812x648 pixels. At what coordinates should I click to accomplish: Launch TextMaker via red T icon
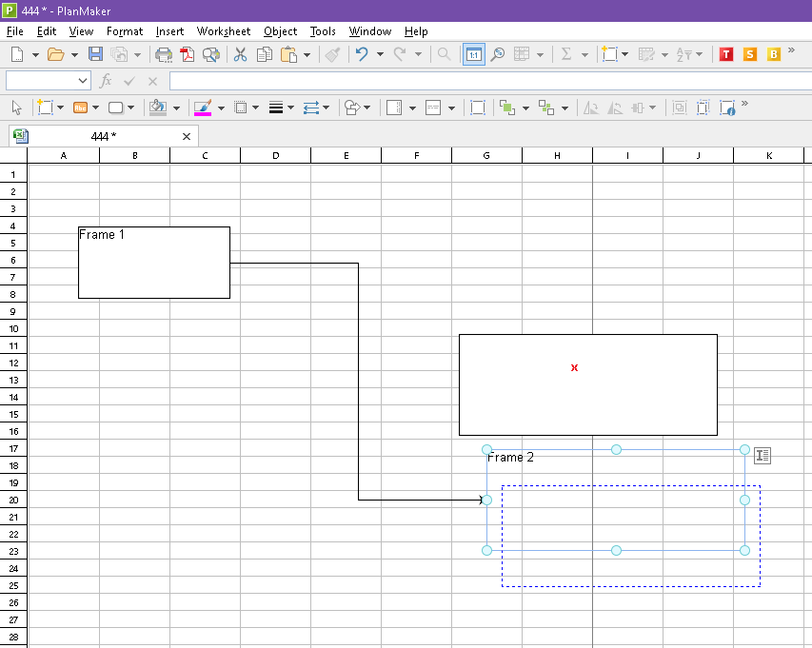pyautogui.click(x=726, y=55)
